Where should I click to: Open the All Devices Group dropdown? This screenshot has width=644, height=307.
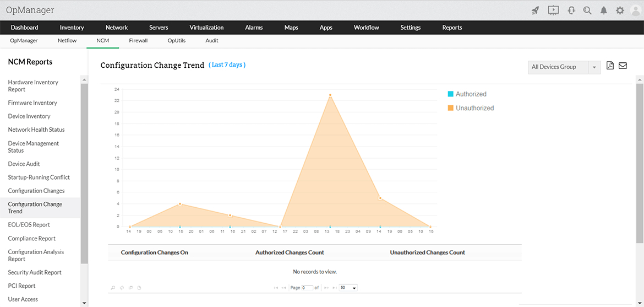(564, 67)
